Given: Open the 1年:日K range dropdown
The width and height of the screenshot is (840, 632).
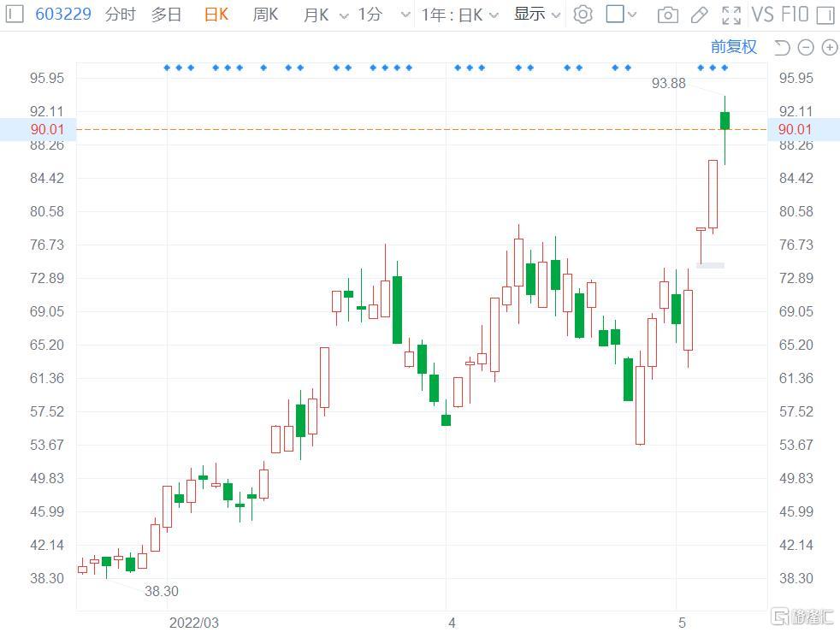Looking at the screenshot, I should click(x=459, y=15).
